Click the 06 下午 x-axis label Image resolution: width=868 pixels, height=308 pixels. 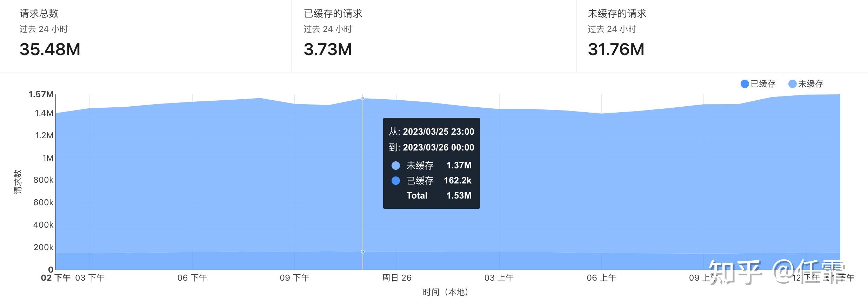coord(192,278)
